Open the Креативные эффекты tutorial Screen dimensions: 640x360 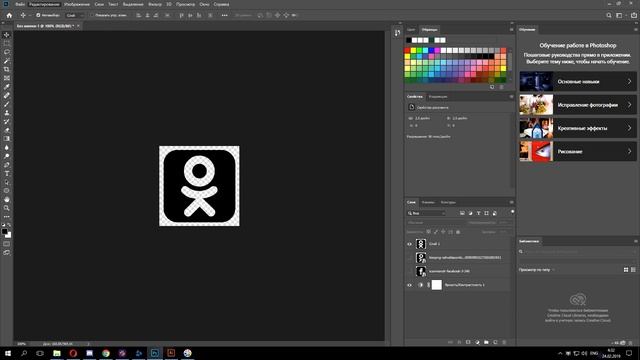click(578, 128)
